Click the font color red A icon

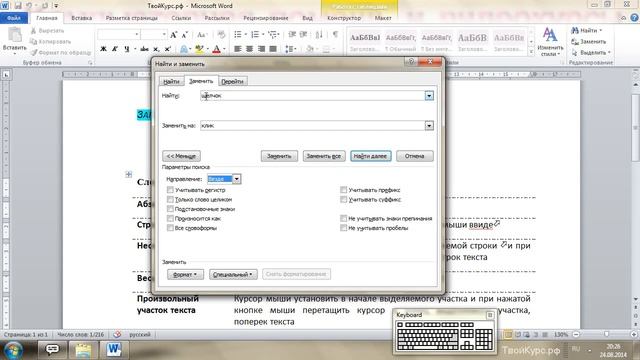[x=217, y=49]
